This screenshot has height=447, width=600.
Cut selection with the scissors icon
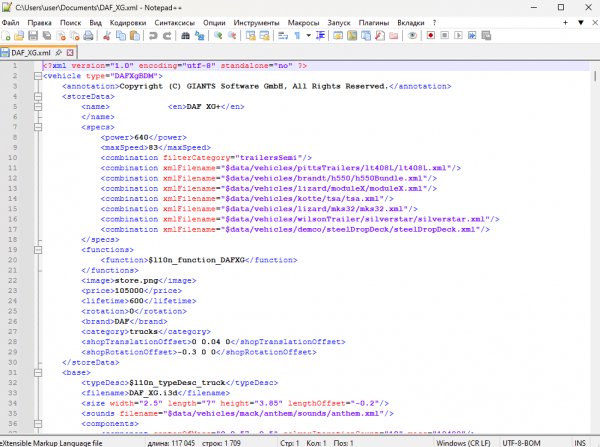click(x=107, y=36)
